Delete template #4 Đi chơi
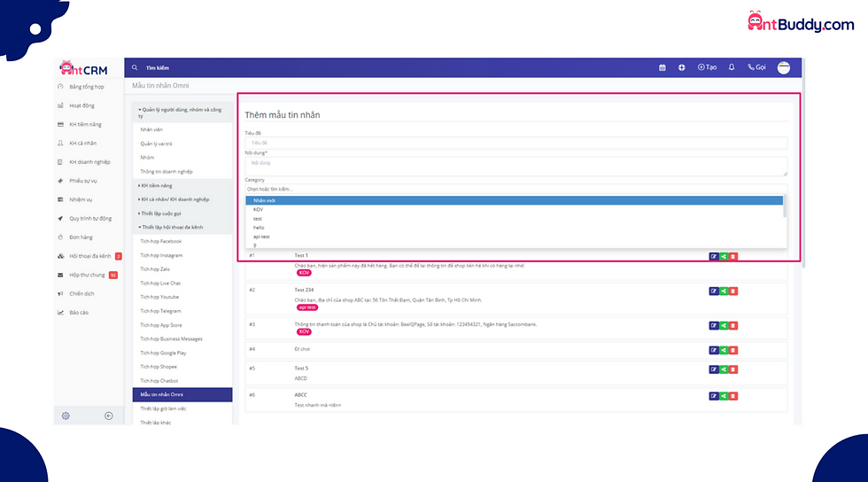 733,350
